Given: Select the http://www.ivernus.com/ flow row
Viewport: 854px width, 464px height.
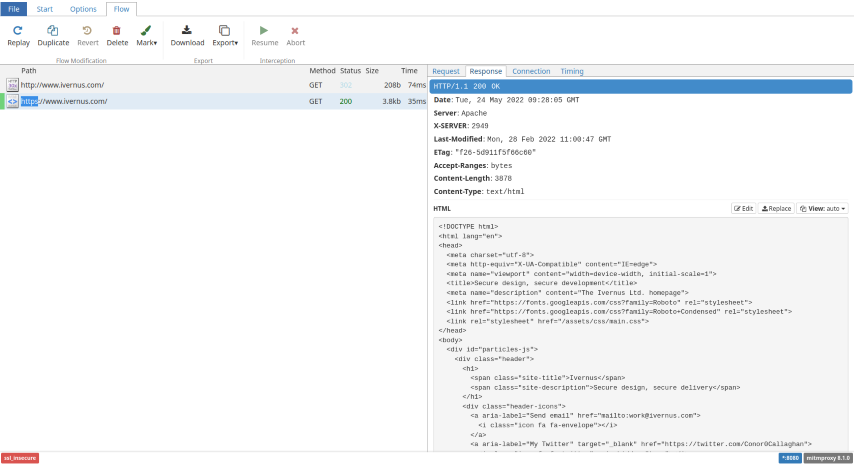Looking at the screenshot, I should (63, 85).
